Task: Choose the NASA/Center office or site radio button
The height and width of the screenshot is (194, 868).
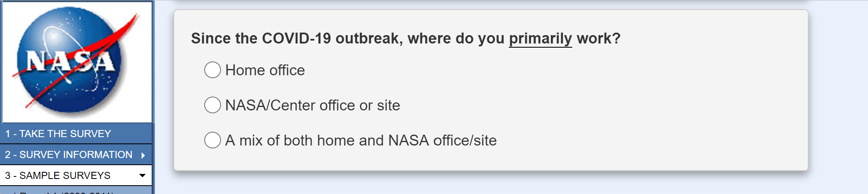Action: [212, 105]
